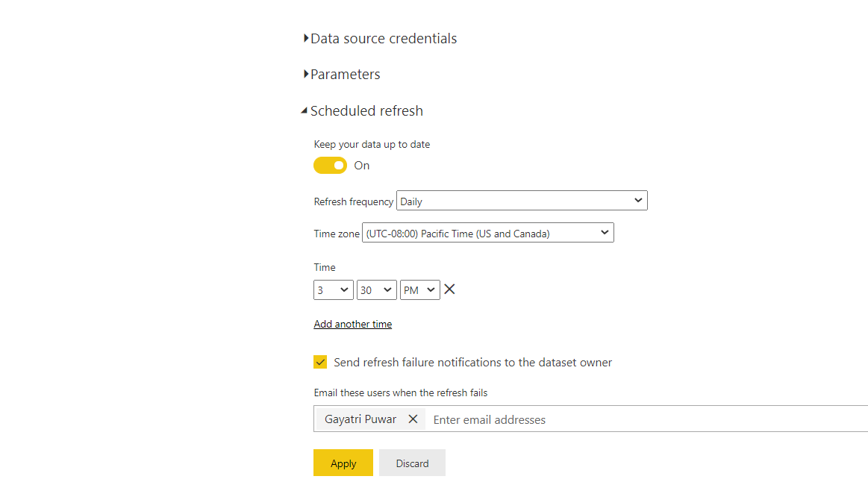The height and width of the screenshot is (488, 868).
Task: Expand the Data source credentials section
Action: tap(305, 38)
